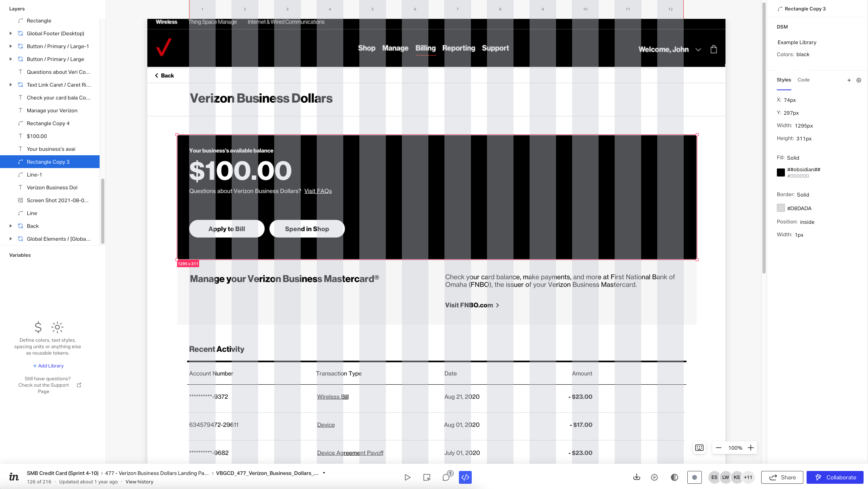Image resolution: width=868 pixels, height=489 pixels.
Task: Click the Add Library link
Action: [x=48, y=365]
